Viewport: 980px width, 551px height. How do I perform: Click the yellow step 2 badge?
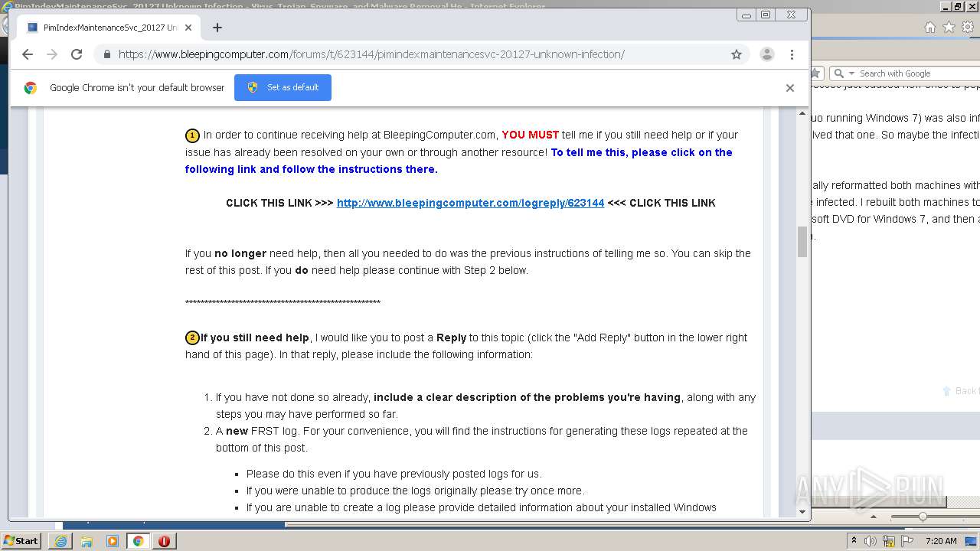pos(192,338)
